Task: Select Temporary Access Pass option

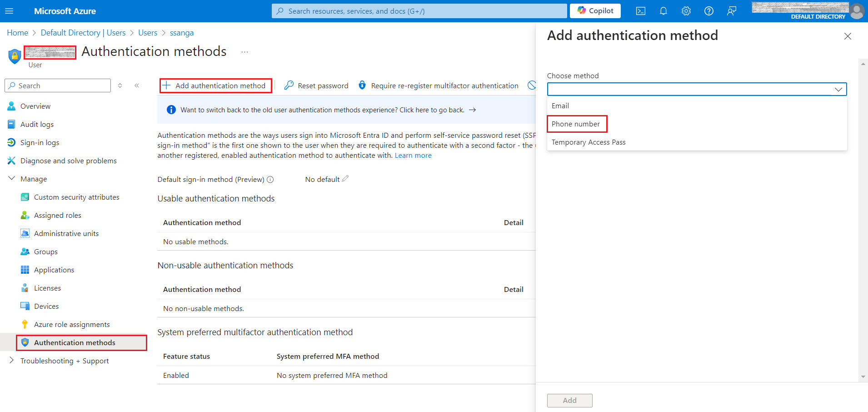Action: point(697,142)
